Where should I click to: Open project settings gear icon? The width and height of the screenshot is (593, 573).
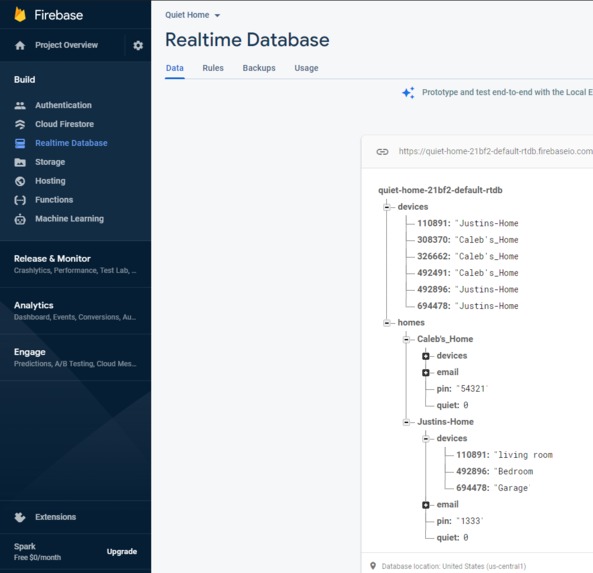click(138, 45)
